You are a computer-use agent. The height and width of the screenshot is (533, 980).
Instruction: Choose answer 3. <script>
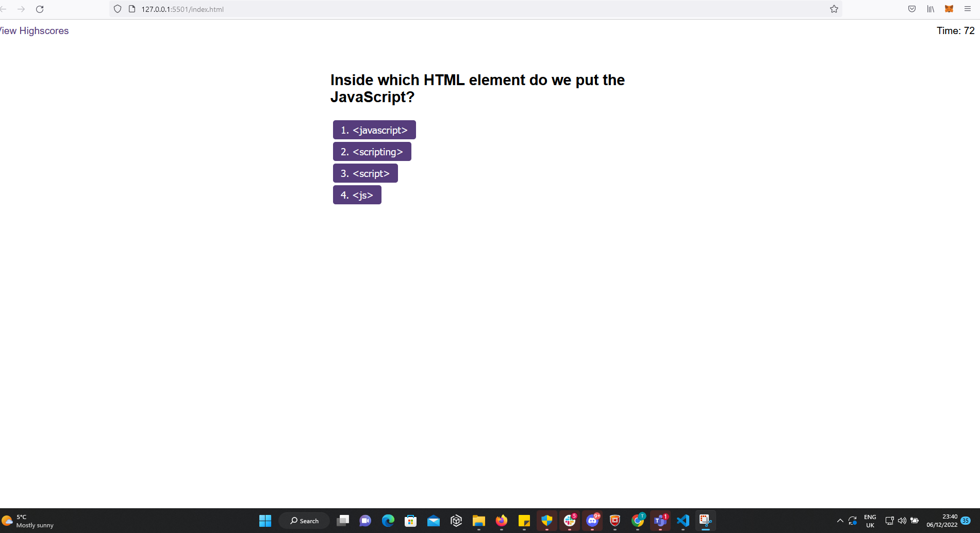[x=366, y=173]
